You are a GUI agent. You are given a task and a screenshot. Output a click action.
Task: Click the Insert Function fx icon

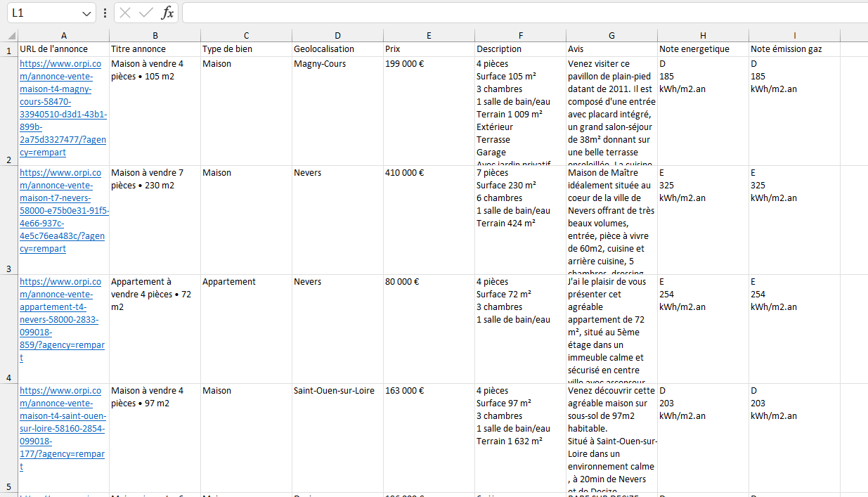pos(167,13)
